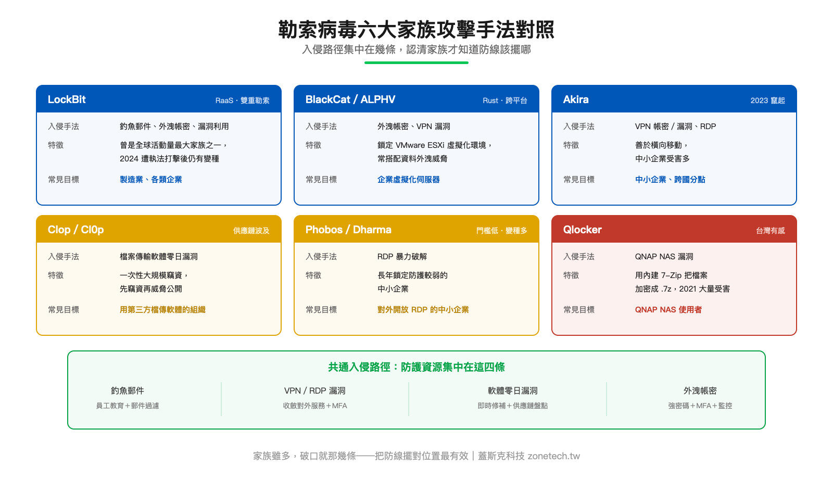Screen dimensions: 833x504
Task: Click the footer text with zonetech.tw
Action: [x=416, y=456]
